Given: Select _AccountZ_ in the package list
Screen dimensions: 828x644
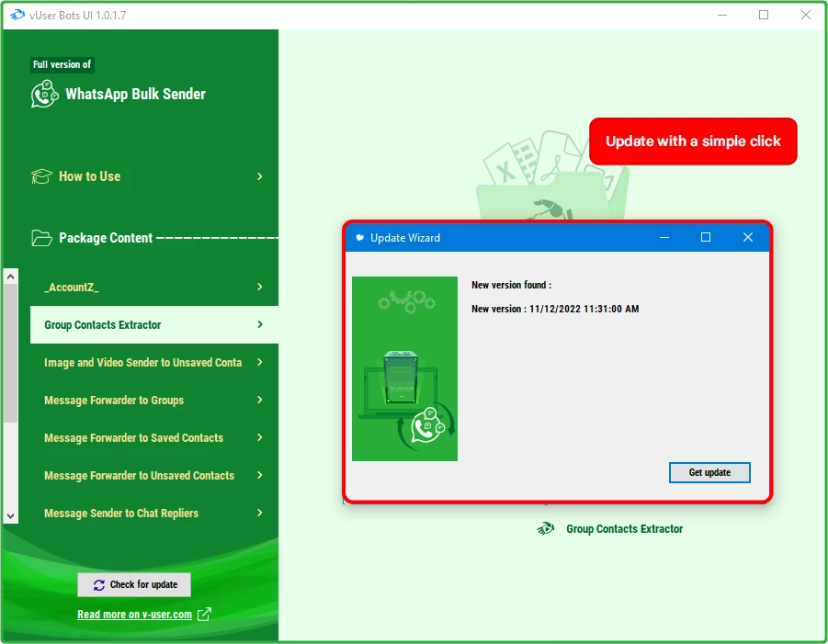Looking at the screenshot, I should tap(154, 287).
